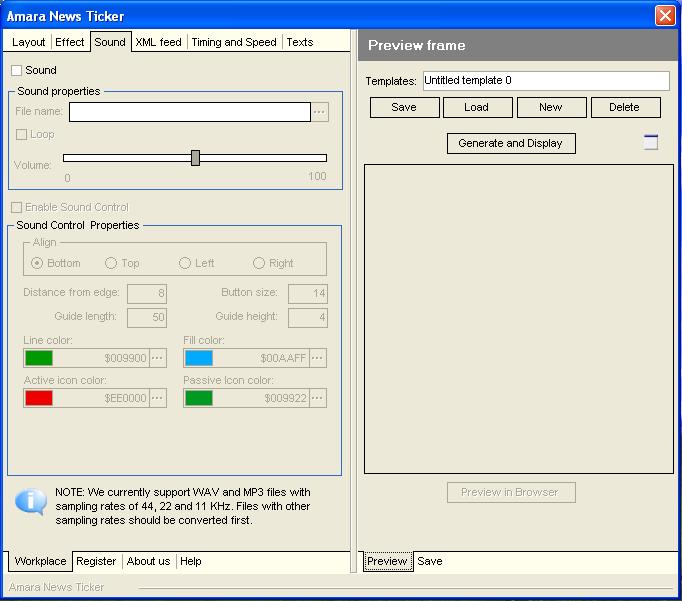Screen dimensions: 682x601
Task: Open Line color picker ellipsis button
Action: click(157, 358)
